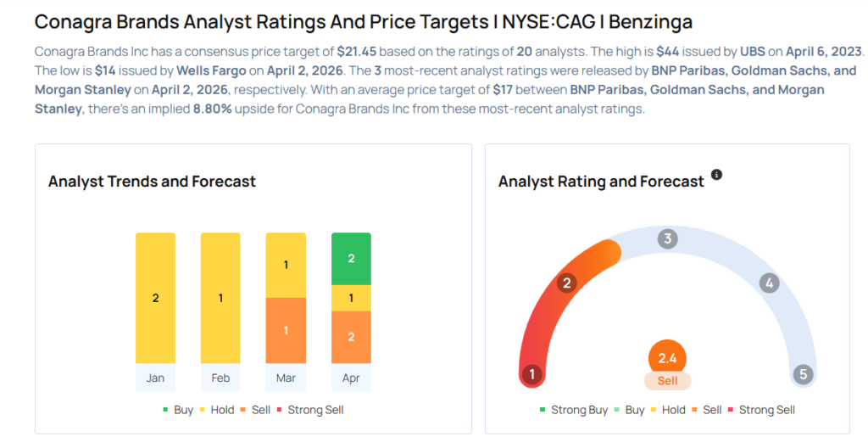The image size is (868, 437).
Task: Click the orange 2.4 rating badge
Action: (667, 358)
